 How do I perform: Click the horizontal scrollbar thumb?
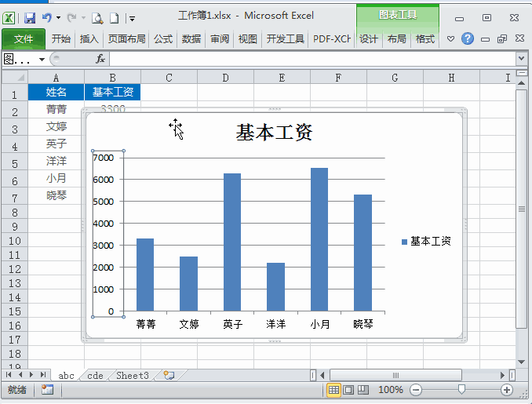(x=395, y=375)
